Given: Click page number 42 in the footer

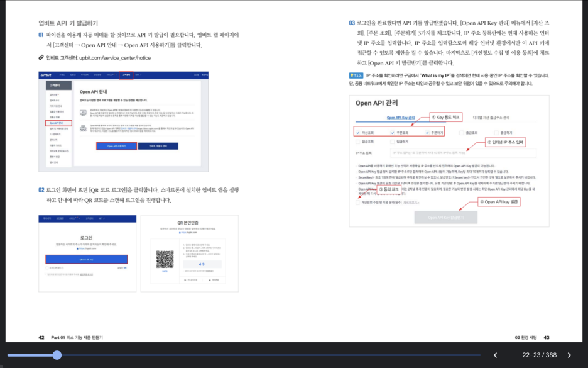Looking at the screenshot, I should click(x=41, y=338).
